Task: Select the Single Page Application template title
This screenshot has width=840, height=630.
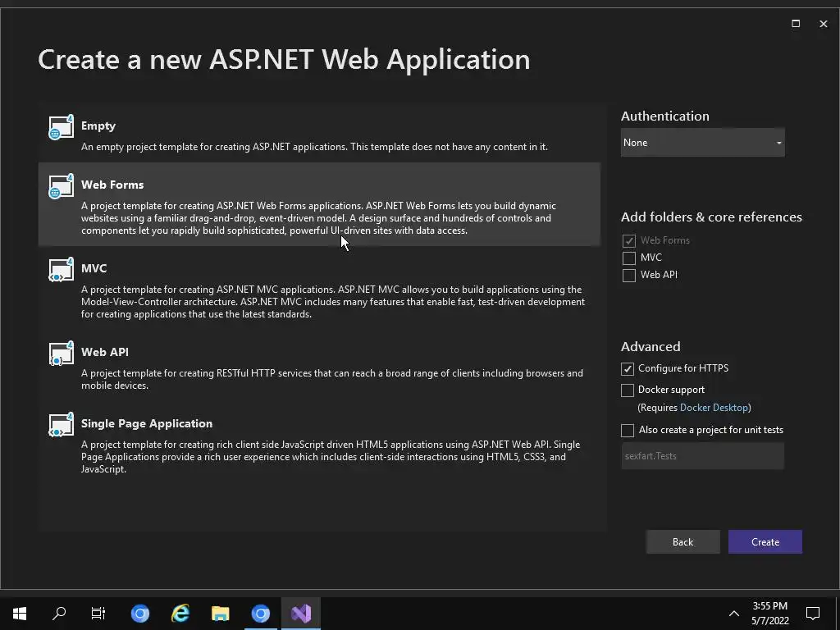Action: (147, 424)
